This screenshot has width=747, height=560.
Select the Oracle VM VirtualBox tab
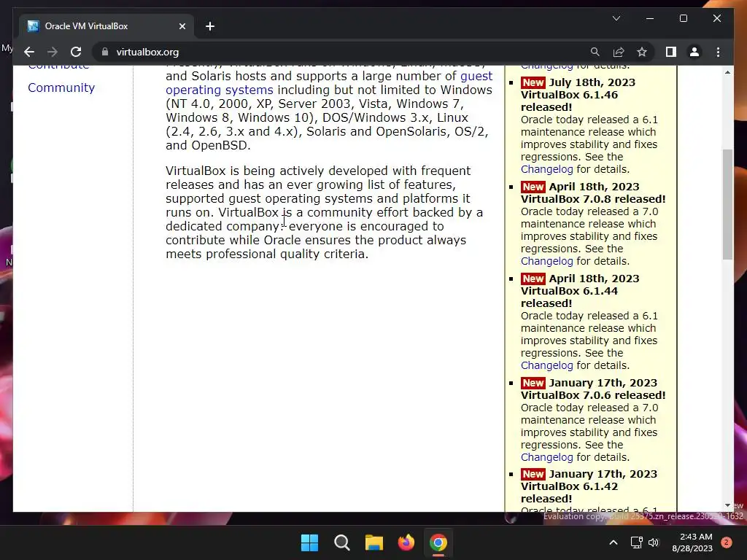point(107,26)
